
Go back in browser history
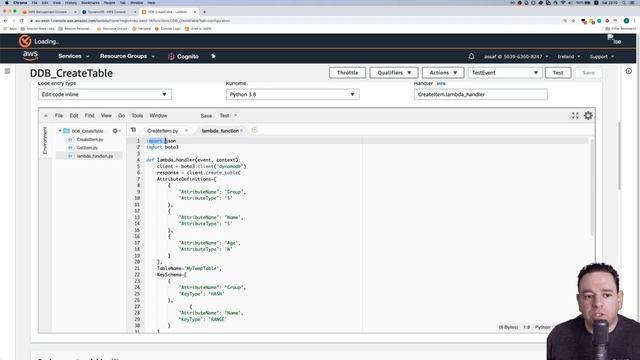click(x=5, y=21)
